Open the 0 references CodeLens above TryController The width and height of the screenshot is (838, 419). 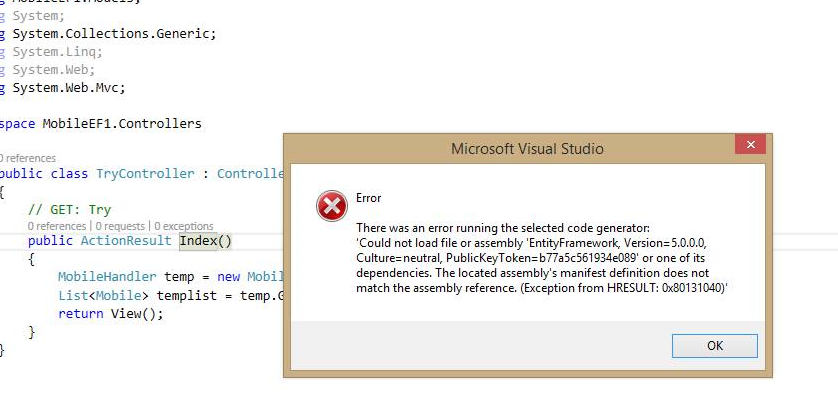tap(27, 158)
